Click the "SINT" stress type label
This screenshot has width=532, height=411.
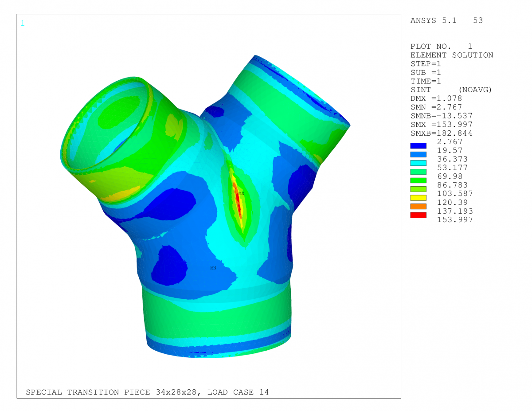pos(421,90)
